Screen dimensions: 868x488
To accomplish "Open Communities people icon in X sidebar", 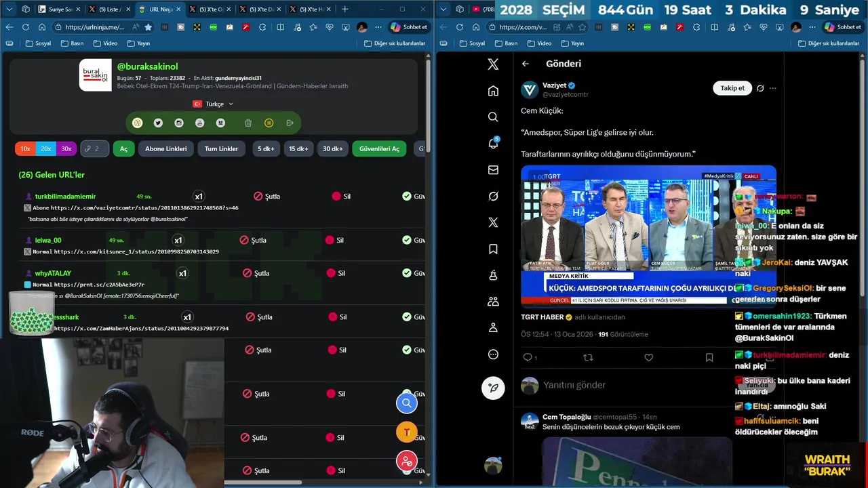I will point(493,302).
